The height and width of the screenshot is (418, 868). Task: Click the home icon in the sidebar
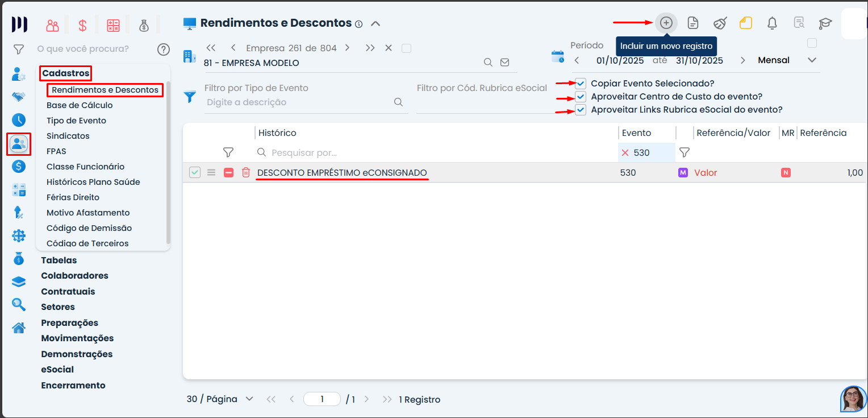[19, 328]
